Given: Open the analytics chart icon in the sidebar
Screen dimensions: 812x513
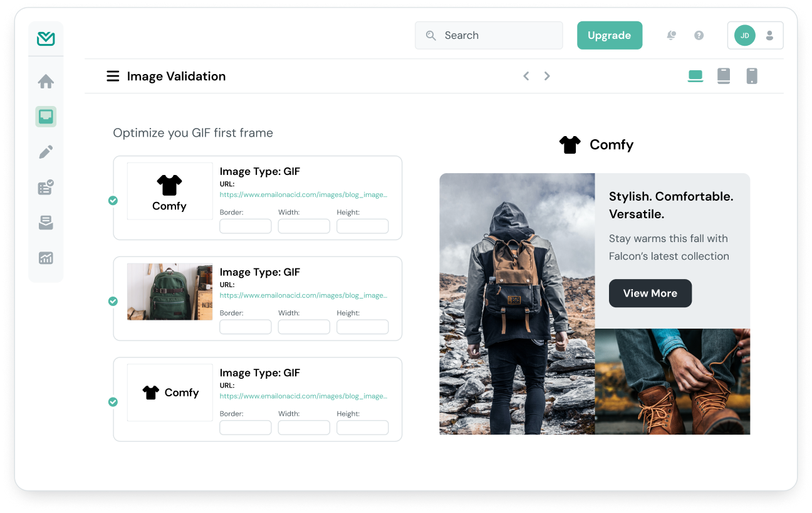Looking at the screenshot, I should click(x=46, y=258).
